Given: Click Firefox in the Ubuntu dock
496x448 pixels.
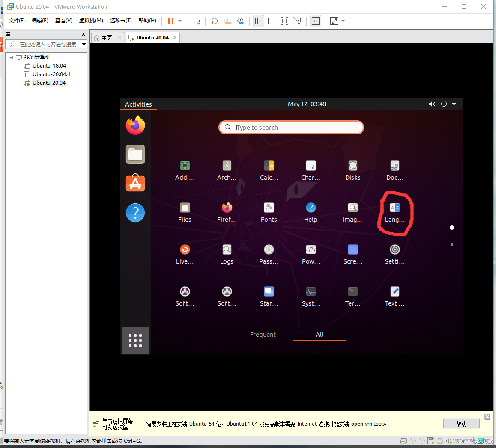Looking at the screenshot, I should click(x=135, y=125).
